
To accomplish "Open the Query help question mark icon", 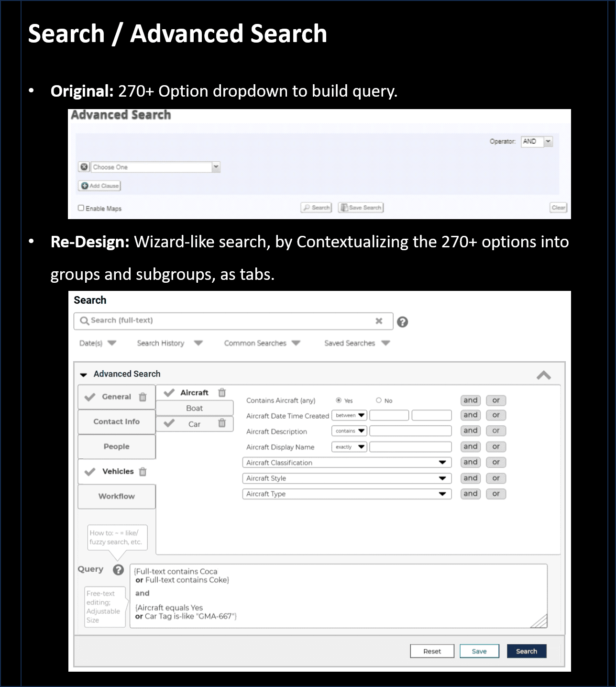I will pyautogui.click(x=119, y=570).
